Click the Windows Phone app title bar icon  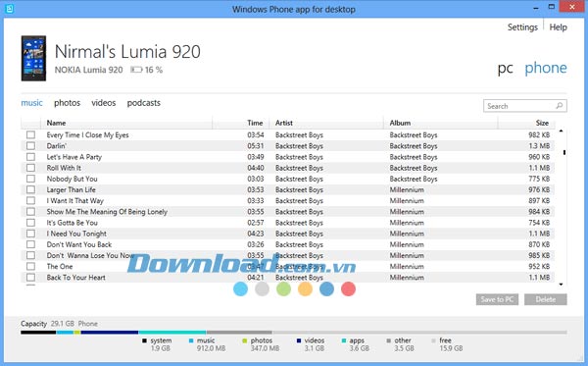tap(9, 9)
